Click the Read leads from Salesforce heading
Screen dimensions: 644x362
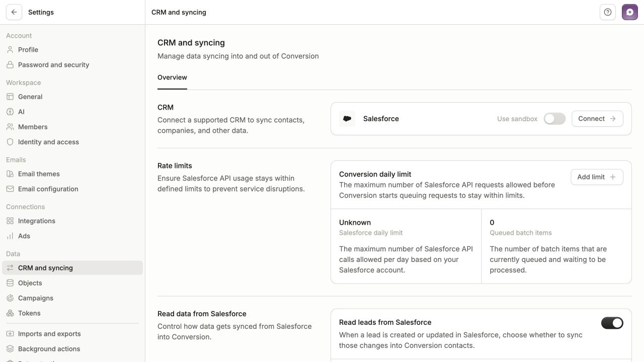coord(385,322)
